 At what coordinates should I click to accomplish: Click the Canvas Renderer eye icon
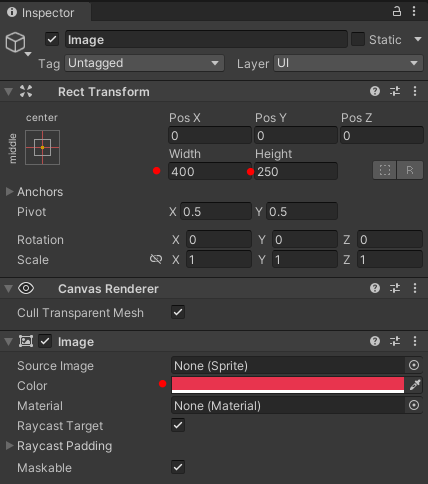26,288
